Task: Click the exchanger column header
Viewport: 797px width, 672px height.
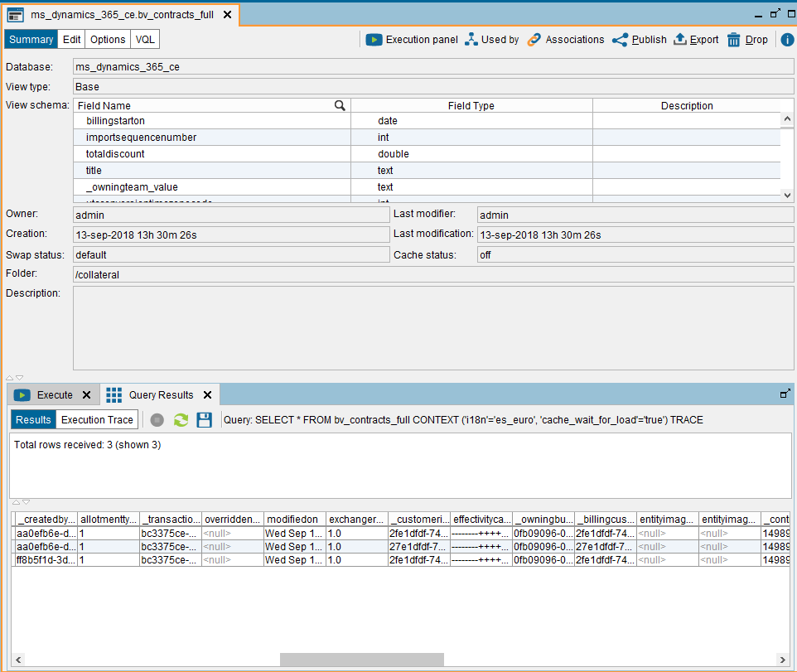Action: click(357, 519)
